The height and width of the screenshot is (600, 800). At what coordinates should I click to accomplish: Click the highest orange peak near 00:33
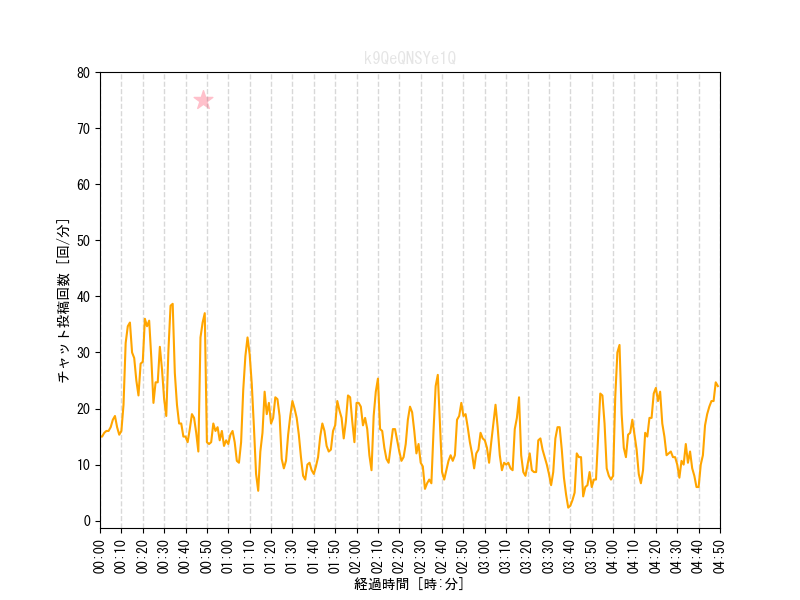[172, 304]
